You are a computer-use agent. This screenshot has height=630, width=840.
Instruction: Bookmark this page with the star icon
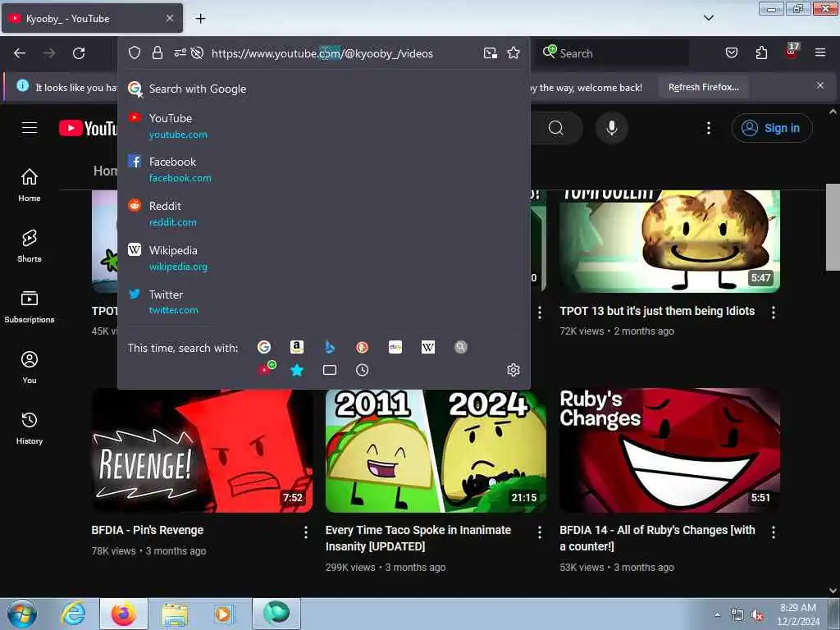pos(514,52)
